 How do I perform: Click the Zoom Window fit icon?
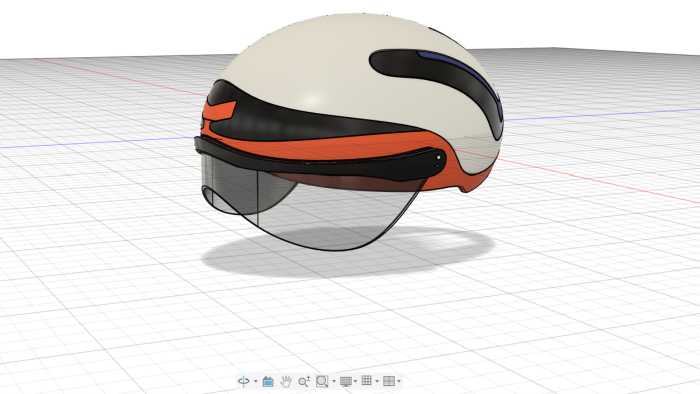point(322,381)
